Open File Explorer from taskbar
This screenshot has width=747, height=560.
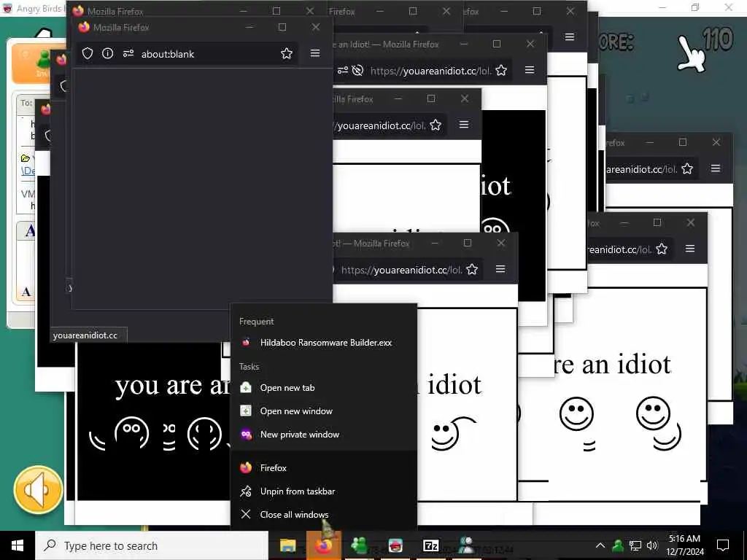(287, 545)
